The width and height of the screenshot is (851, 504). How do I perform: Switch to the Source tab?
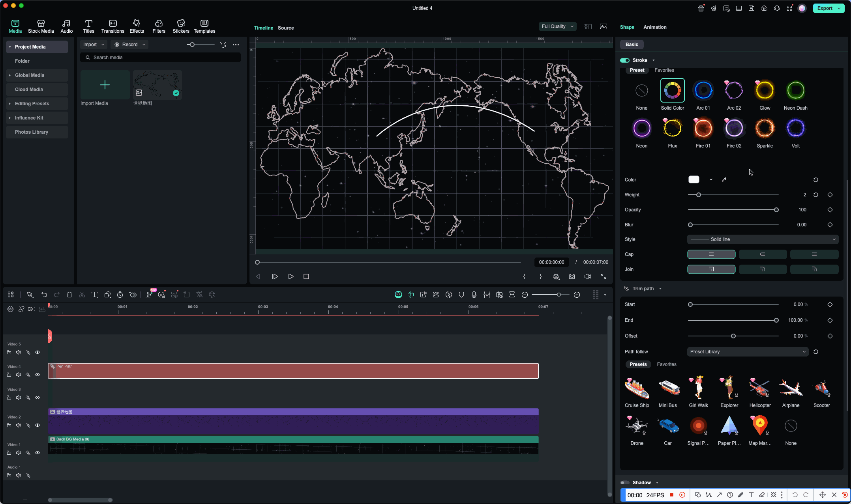(x=285, y=28)
